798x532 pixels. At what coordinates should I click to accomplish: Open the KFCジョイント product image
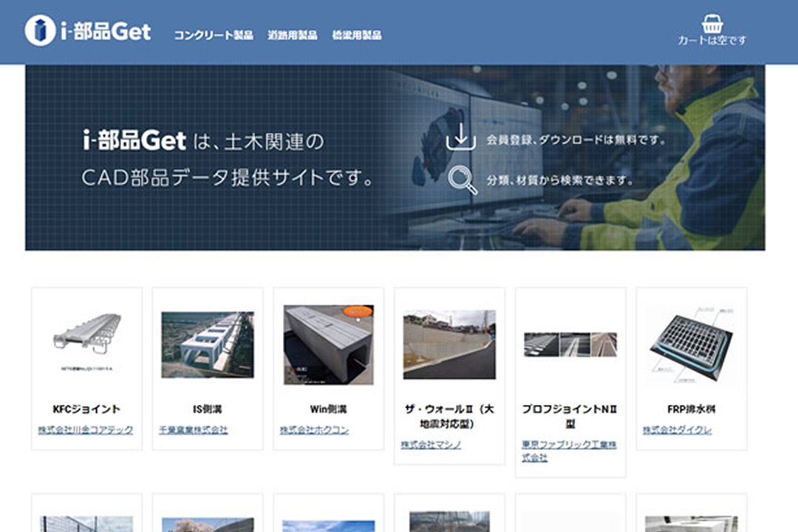coord(87,341)
